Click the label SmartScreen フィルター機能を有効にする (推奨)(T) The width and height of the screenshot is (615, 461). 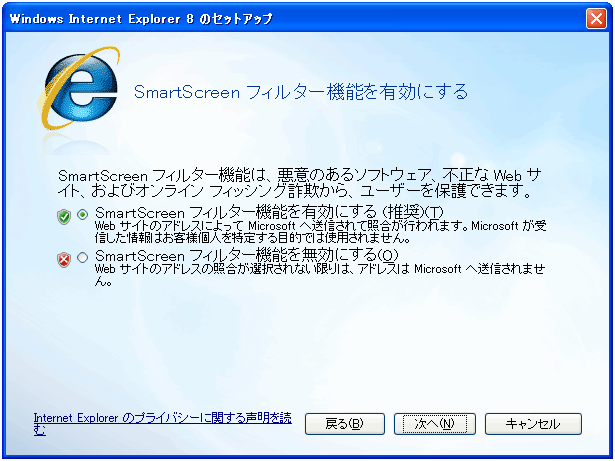click(269, 213)
